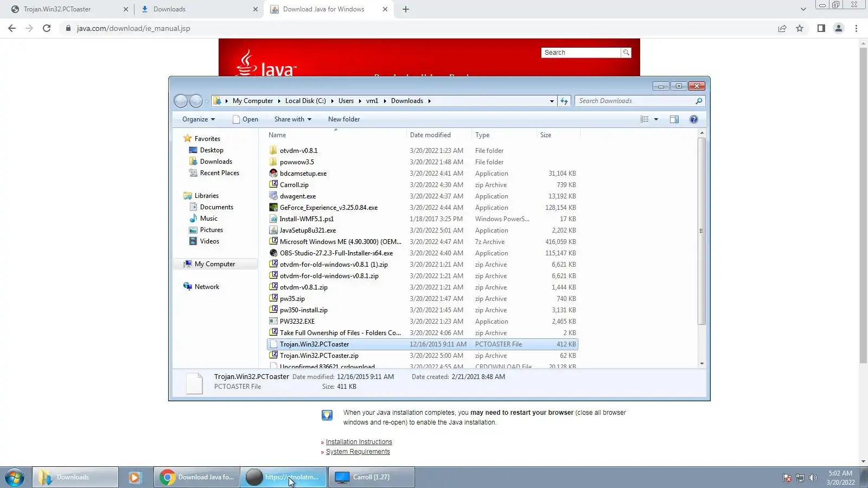Image resolution: width=868 pixels, height=488 pixels.
Task: Click the Action Center flag tray icon
Action: tap(787, 478)
